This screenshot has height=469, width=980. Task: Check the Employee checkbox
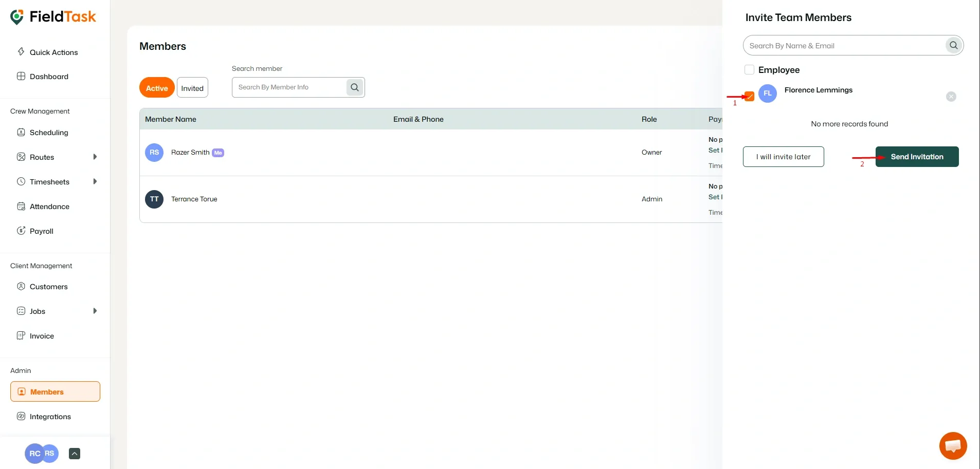[750, 69]
